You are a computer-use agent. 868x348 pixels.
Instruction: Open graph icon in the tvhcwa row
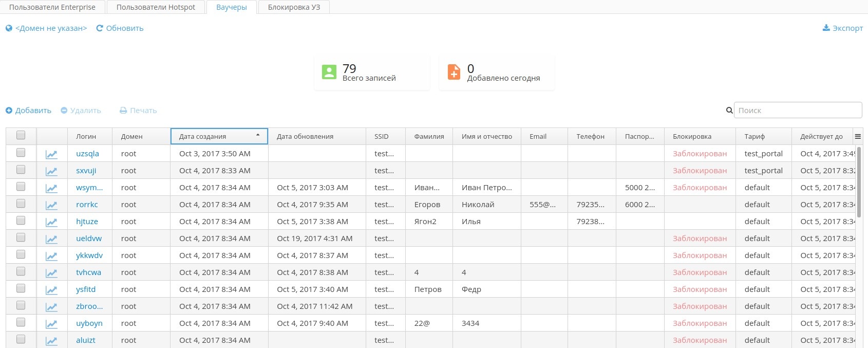[51, 273]
